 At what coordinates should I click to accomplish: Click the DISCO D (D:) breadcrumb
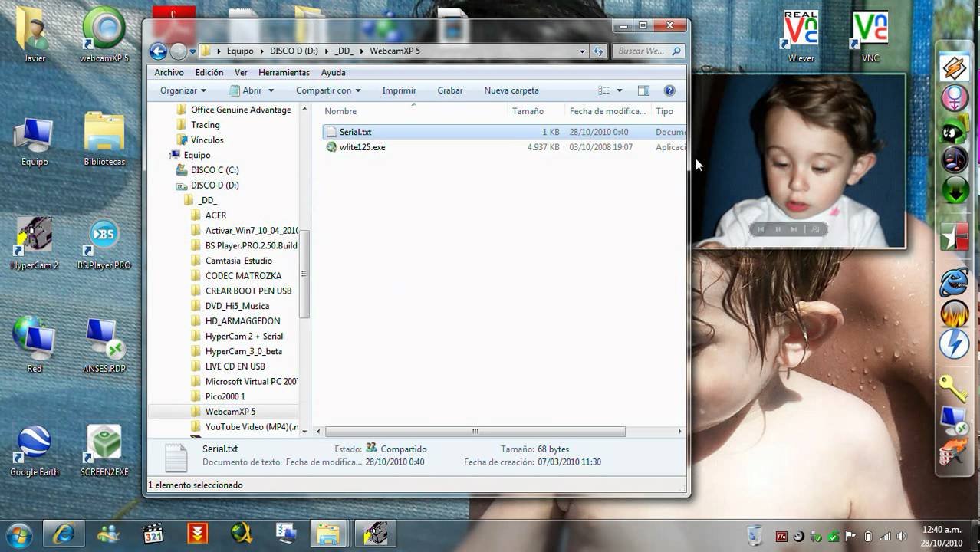tap(294, 51)
